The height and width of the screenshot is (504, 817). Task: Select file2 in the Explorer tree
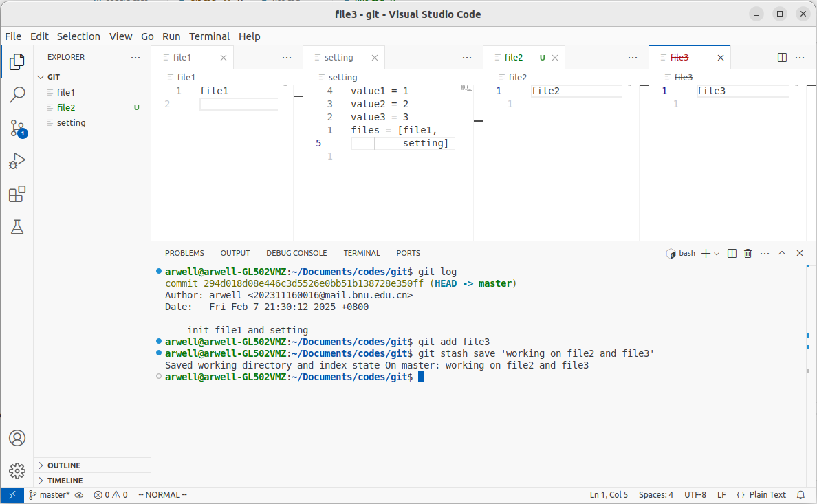pyautogui.click(x=66, y=107)
